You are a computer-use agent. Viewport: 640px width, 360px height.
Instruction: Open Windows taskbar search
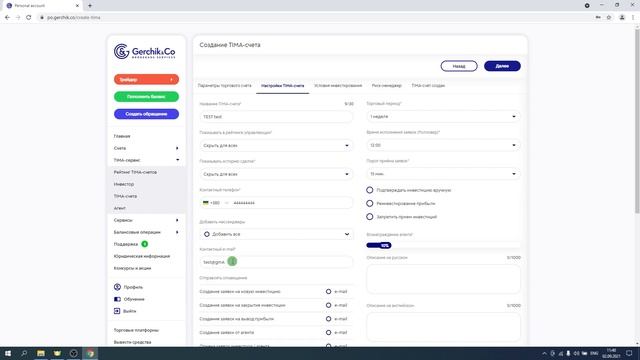click(24, 353)
